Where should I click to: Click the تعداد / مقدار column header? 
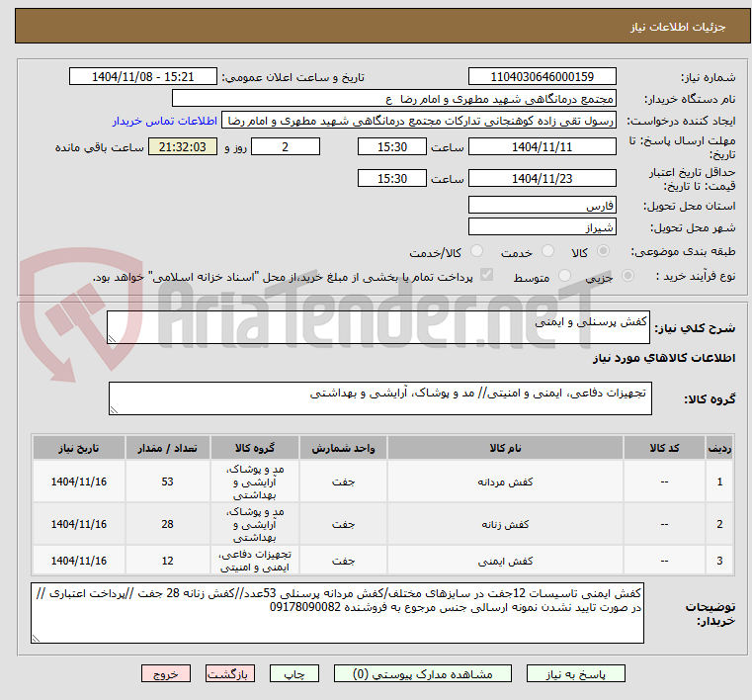[167, 448]
